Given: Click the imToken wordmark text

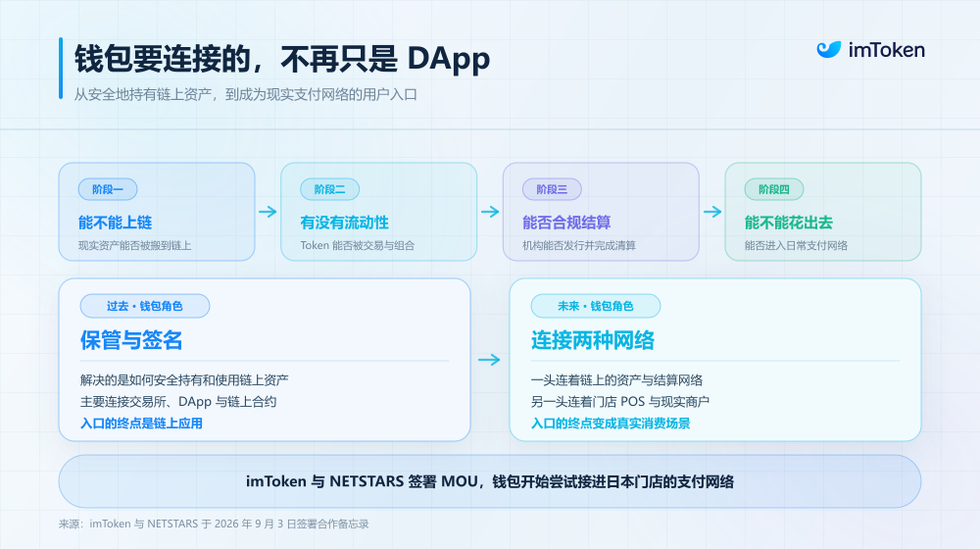Looking at the screenshot, I should pos(886,50).
